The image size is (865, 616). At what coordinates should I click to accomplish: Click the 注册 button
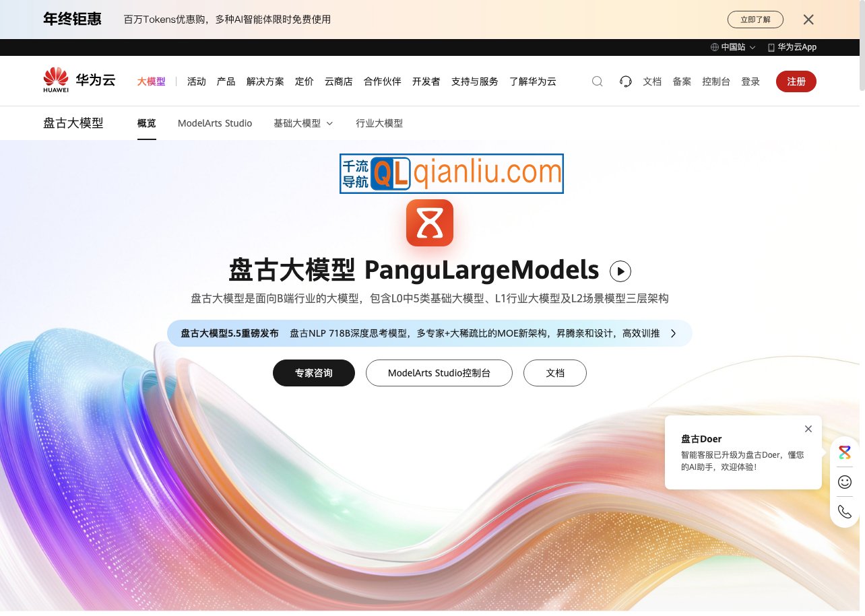pos(796,81)
